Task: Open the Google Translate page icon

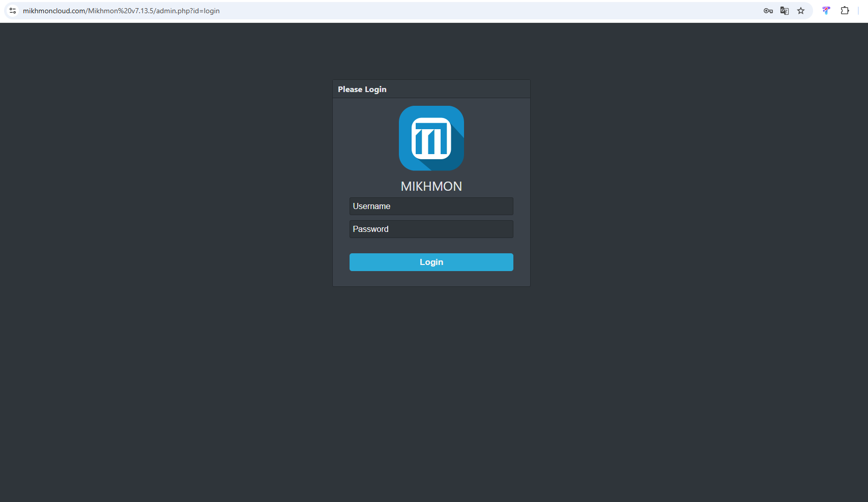Action: 784,11
